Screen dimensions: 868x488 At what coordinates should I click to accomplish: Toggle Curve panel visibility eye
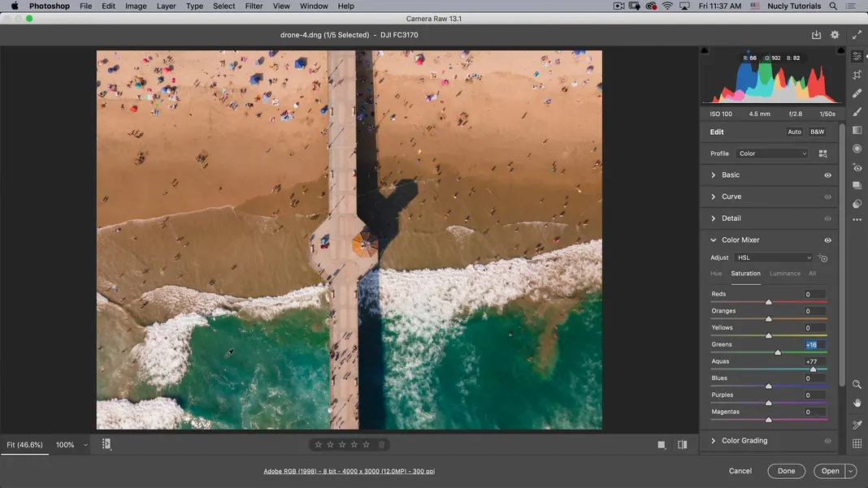827,197
